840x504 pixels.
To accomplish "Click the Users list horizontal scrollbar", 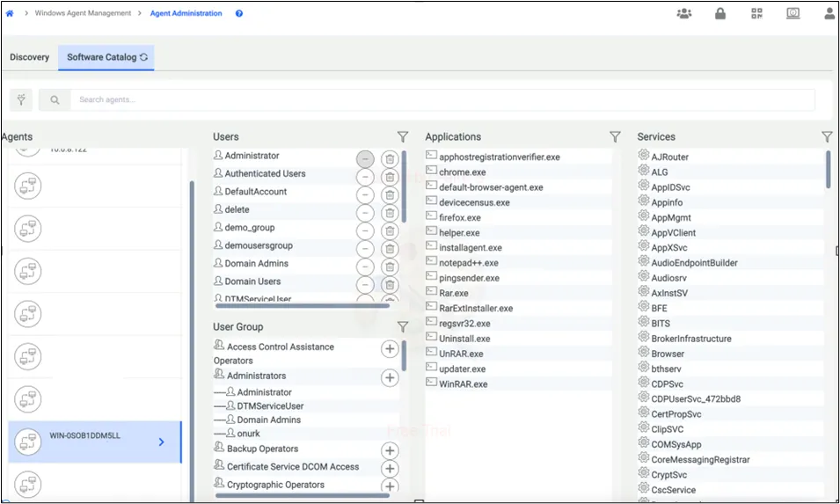I will coord(303,306).
